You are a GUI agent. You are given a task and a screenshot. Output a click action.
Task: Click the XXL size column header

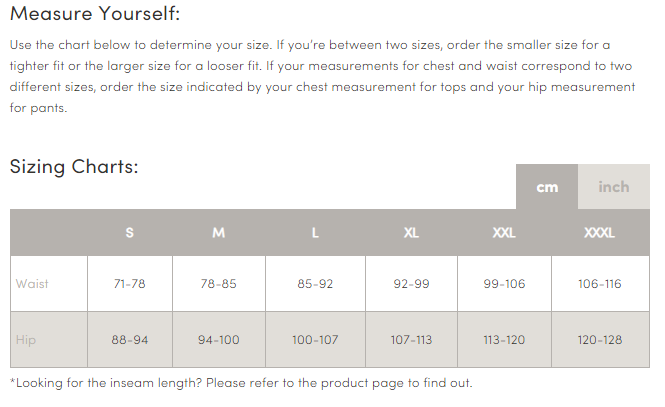pos(504,232)
